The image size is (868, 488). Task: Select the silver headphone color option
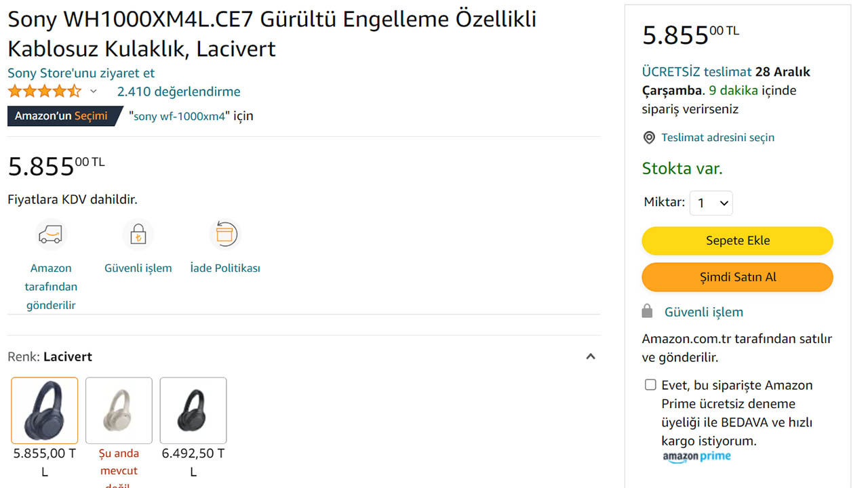(119, 410)
